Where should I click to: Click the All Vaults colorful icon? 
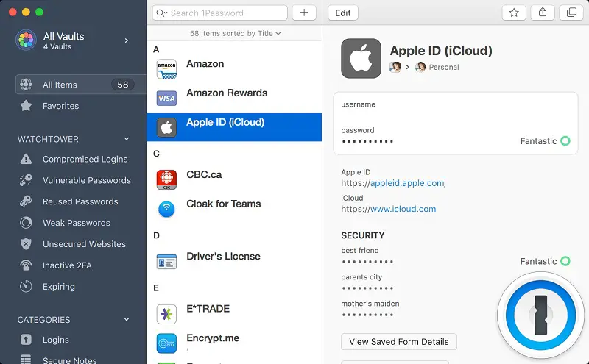click(x=26, y=40)
